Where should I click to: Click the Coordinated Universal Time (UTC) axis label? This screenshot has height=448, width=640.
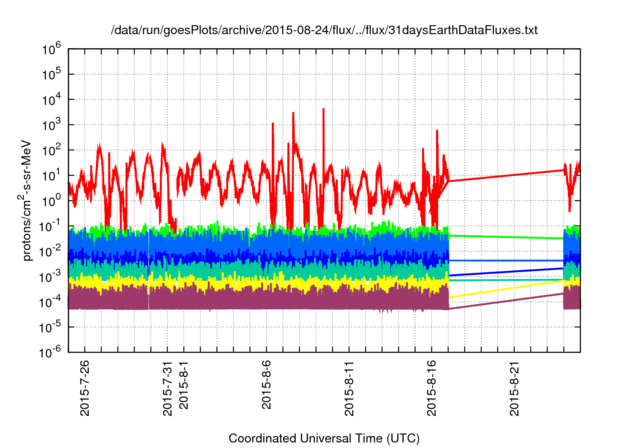point(323,438)
